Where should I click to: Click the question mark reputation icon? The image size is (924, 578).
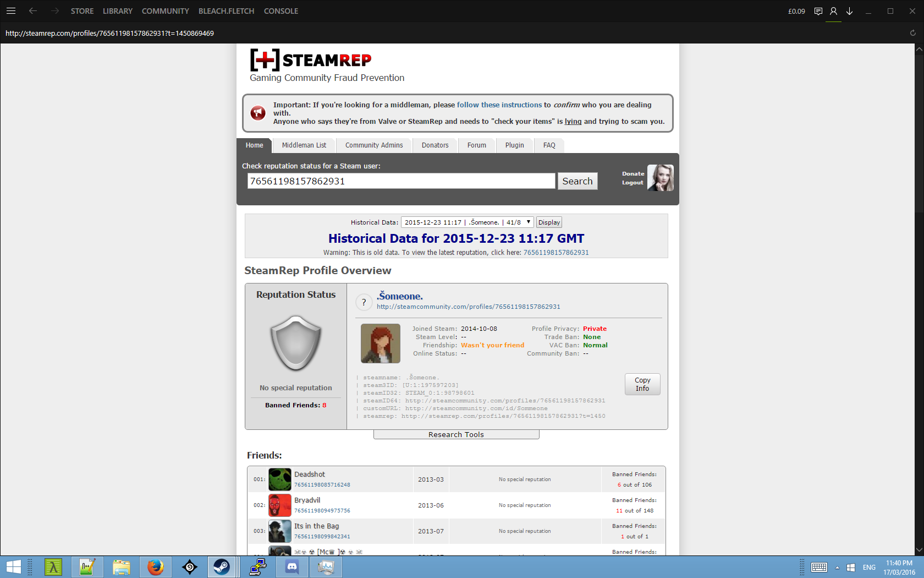point(364,302)
